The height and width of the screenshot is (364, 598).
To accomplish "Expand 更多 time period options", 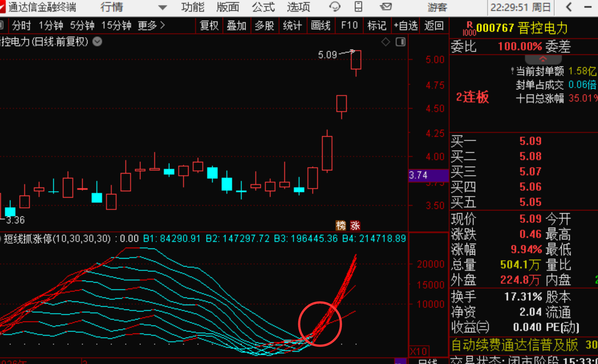I will coord(151,25).
